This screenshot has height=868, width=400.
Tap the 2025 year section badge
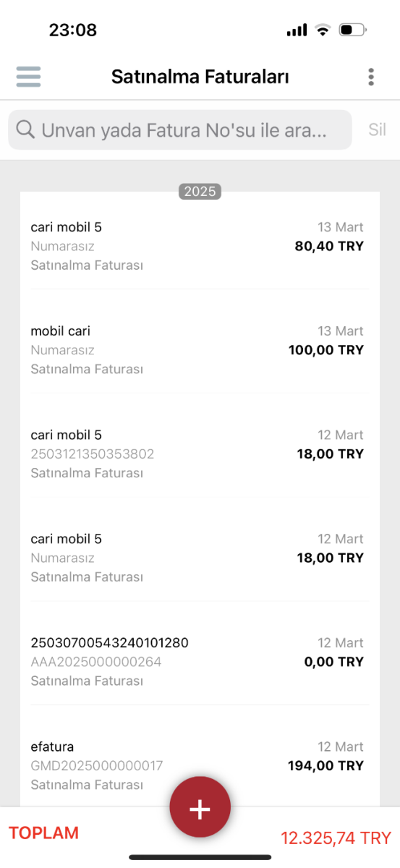point(200,192)
